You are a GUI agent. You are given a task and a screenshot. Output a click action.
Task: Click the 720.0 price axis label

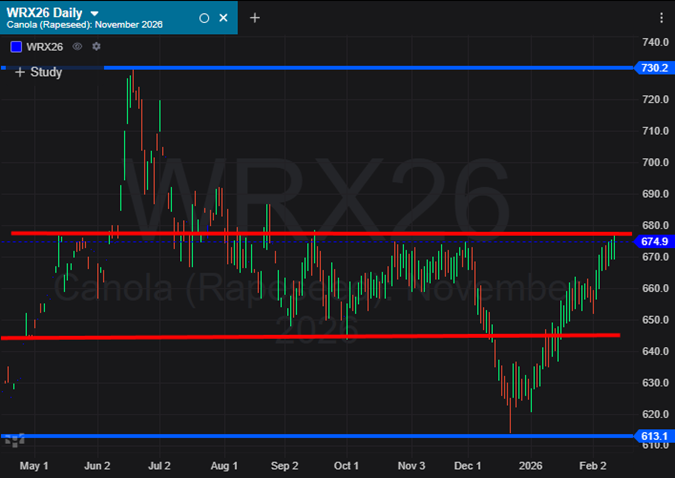655,99
